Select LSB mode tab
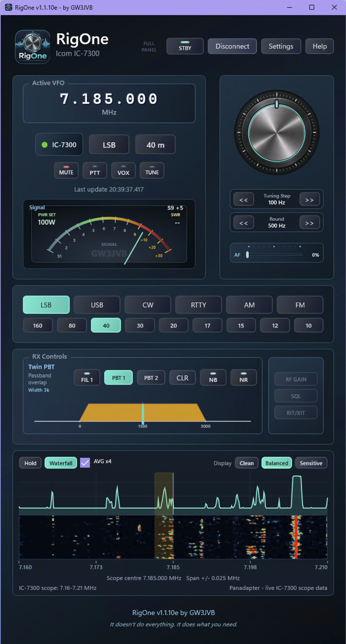 [46, 305]
